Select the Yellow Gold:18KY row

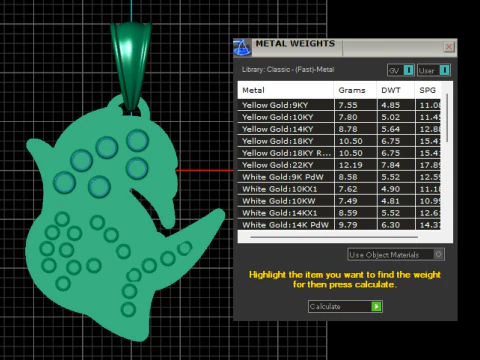[339, 141]
